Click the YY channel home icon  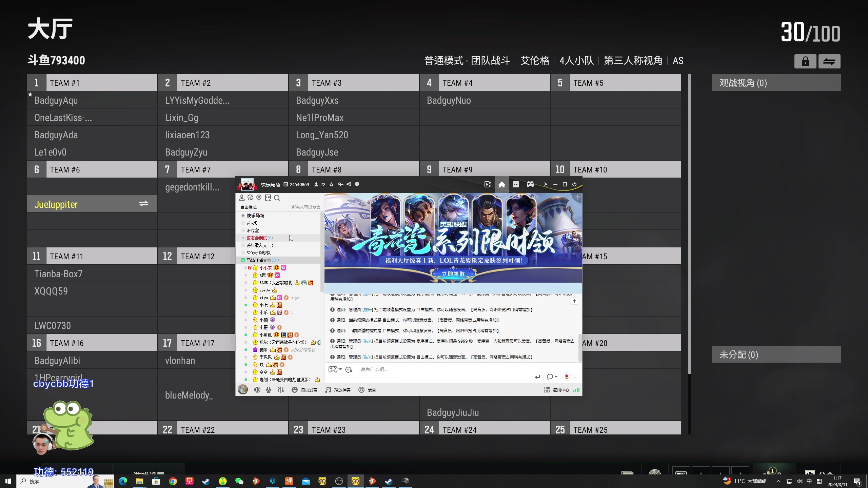point(501,184)
